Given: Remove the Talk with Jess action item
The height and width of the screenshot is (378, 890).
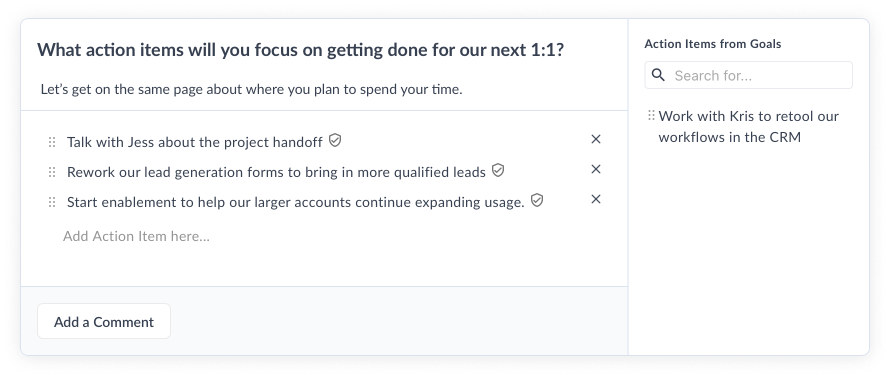Looking at the screenshot, I should coord(596,139).
